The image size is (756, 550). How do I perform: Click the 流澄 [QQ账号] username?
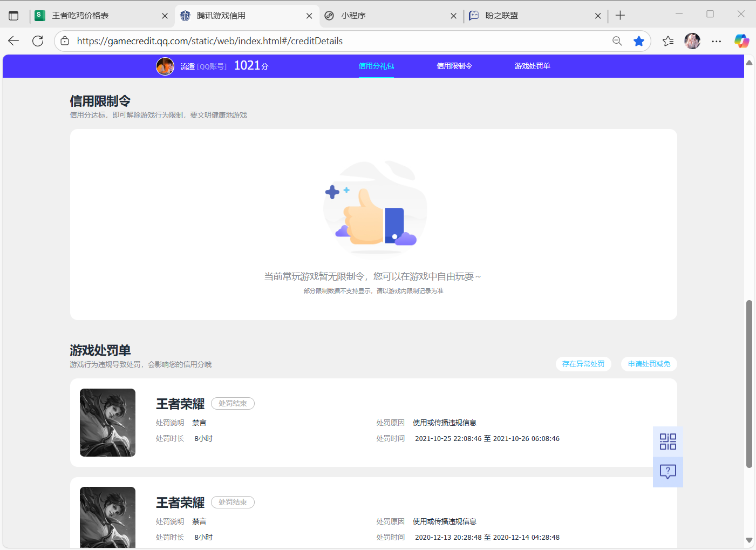203,66
